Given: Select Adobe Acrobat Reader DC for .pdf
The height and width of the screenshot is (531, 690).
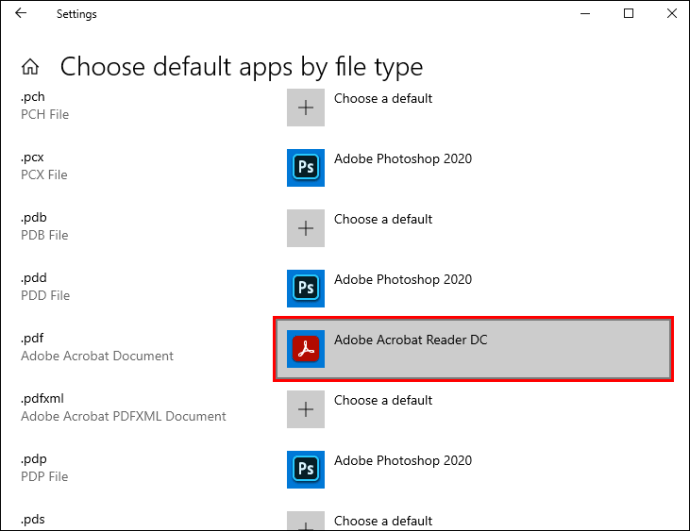Looking at the screenshot, I should click(x=473, y=349).
